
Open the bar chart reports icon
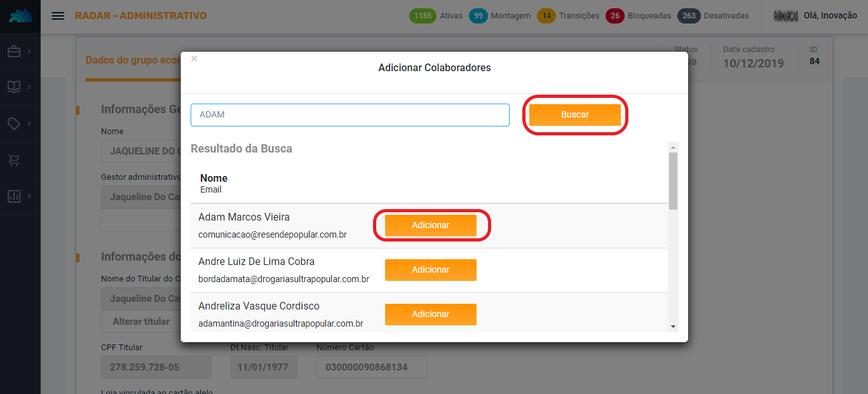click(x=14, y=196)
